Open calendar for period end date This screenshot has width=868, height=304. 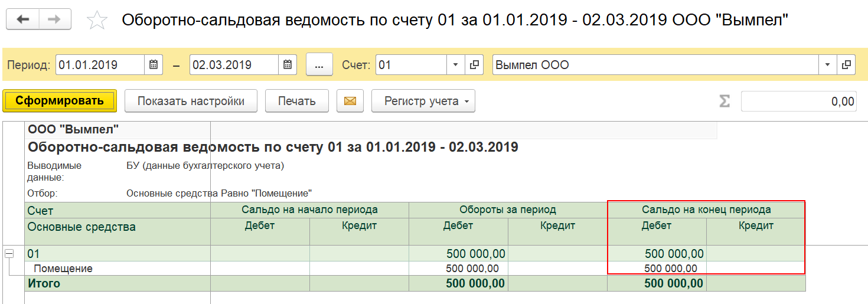(287, 65)
